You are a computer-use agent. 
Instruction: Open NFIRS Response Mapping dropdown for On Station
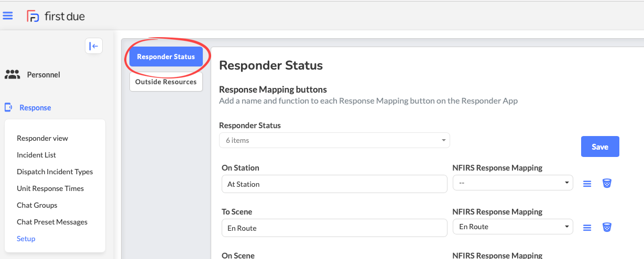coord(513,183)
